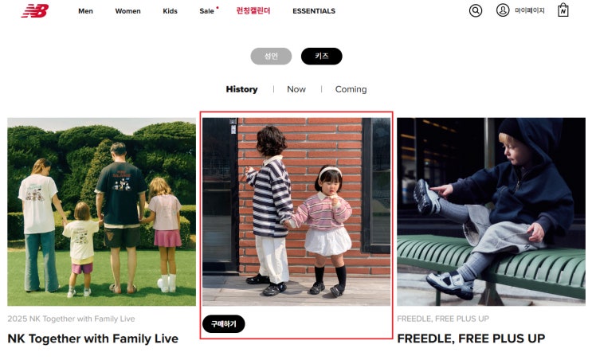Open the kids by brick wall thumbnail
Image resolution: width=592 pixels, height=364 pixels.
click(x=296, y=212)
